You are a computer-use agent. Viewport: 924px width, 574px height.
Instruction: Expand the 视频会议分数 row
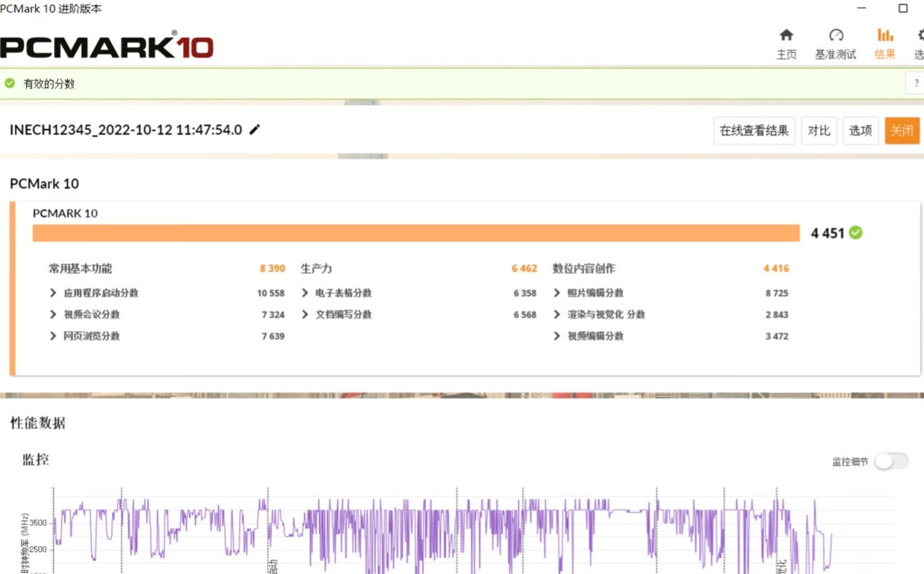(53, 314)
